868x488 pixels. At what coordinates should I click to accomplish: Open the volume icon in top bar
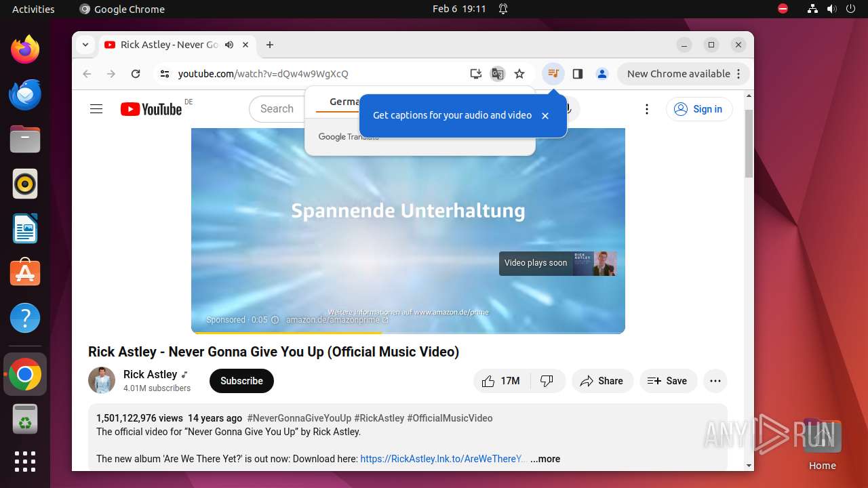(x=831, y=9)
